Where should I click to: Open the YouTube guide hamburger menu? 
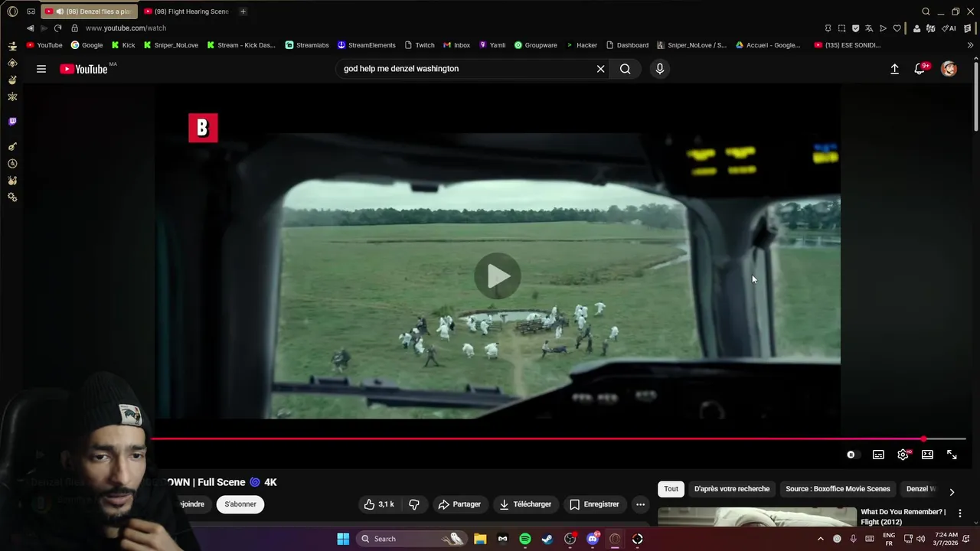[x=41, y=69]
